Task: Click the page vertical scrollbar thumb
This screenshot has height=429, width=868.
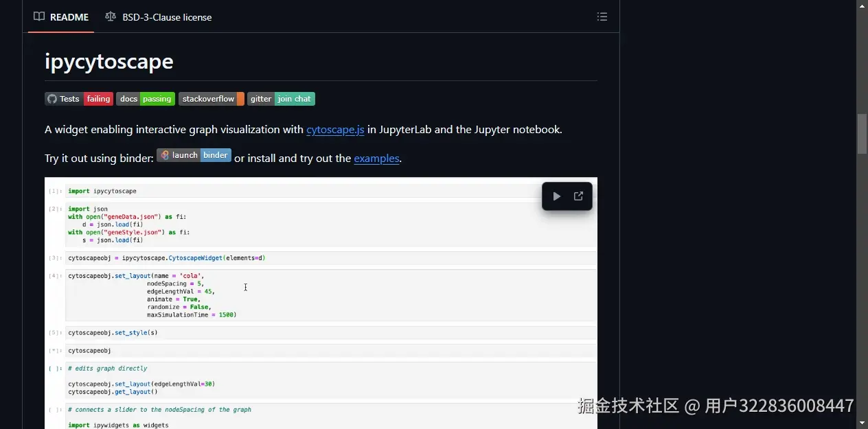Action: click(862, 133)
